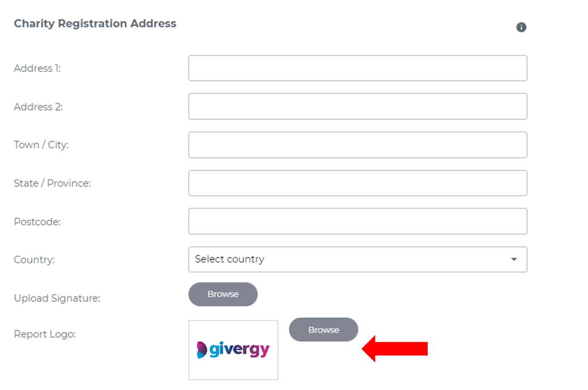Click the Givergy logo preview thumbnail
This screenshot has width=588, height=390.
233,350
